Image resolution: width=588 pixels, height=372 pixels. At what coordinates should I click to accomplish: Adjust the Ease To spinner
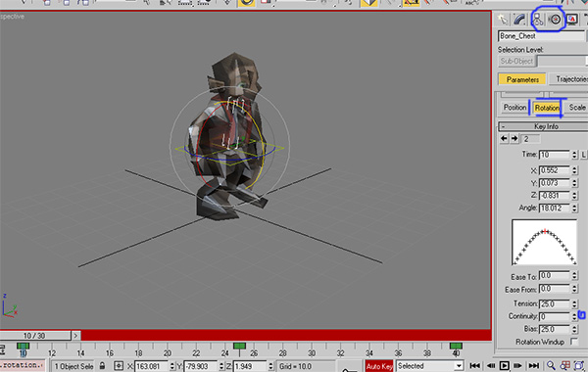pyautogui.click(x=574, y=276)
